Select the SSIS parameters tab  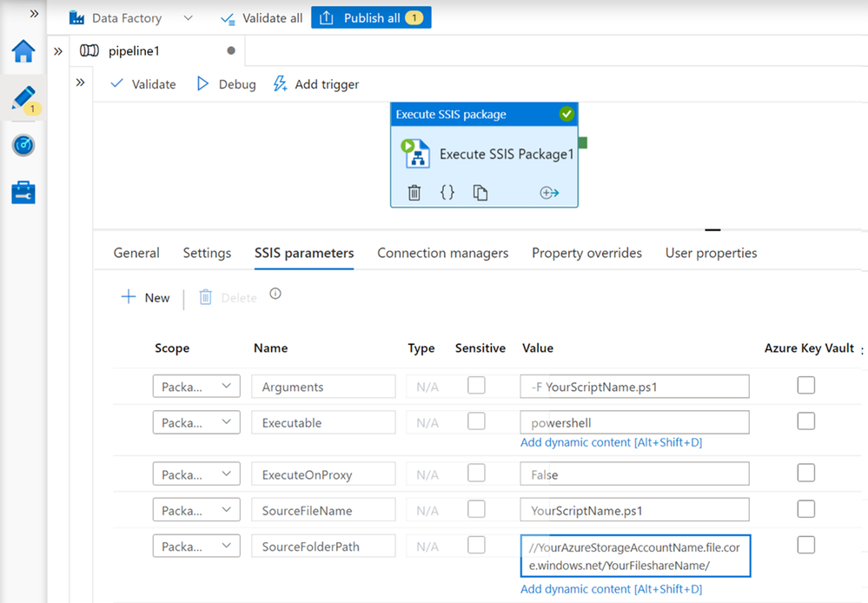(x=304, y=253)
